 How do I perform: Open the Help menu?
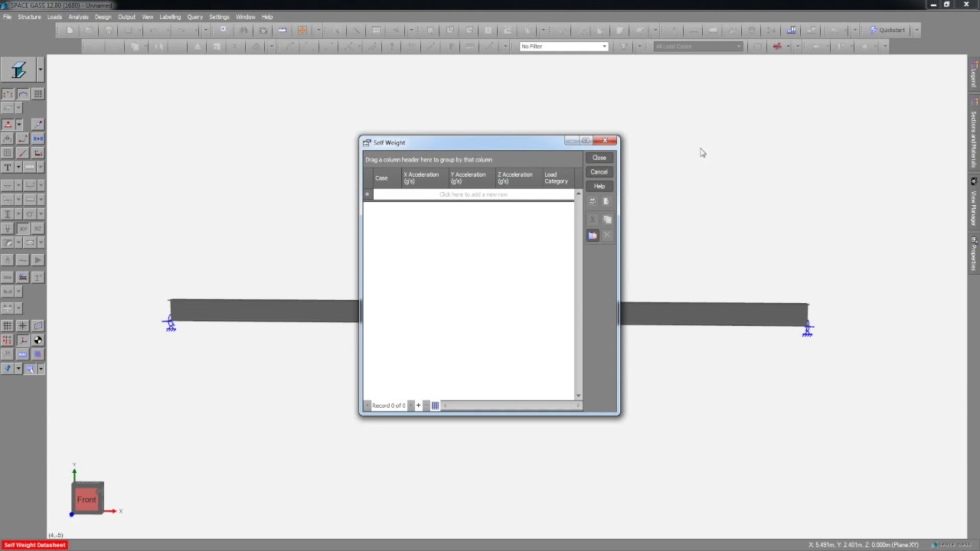pos(267,17)
